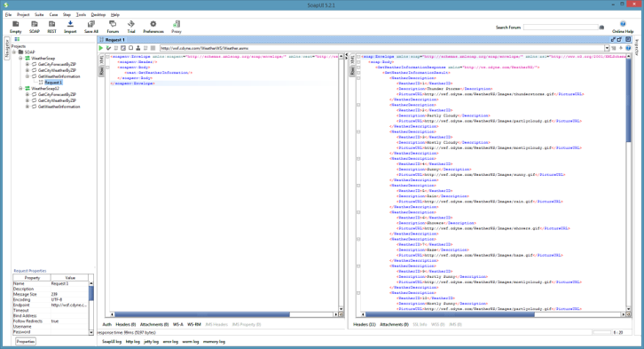
Task: Open the http log
Action: pos(133,342)
